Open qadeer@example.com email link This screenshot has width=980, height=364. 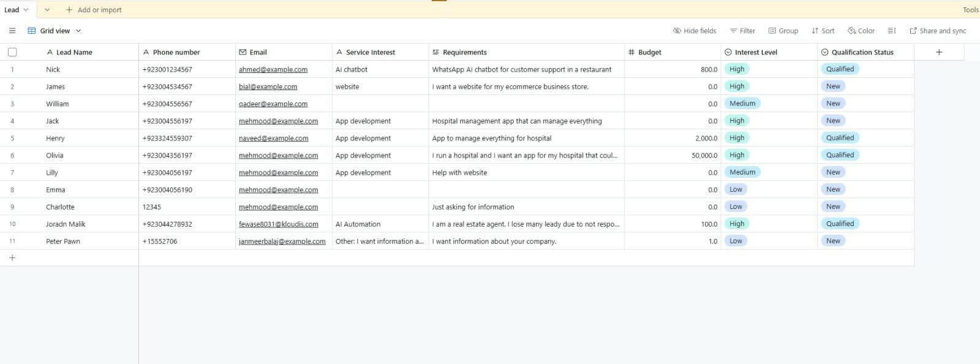[273, 104]
